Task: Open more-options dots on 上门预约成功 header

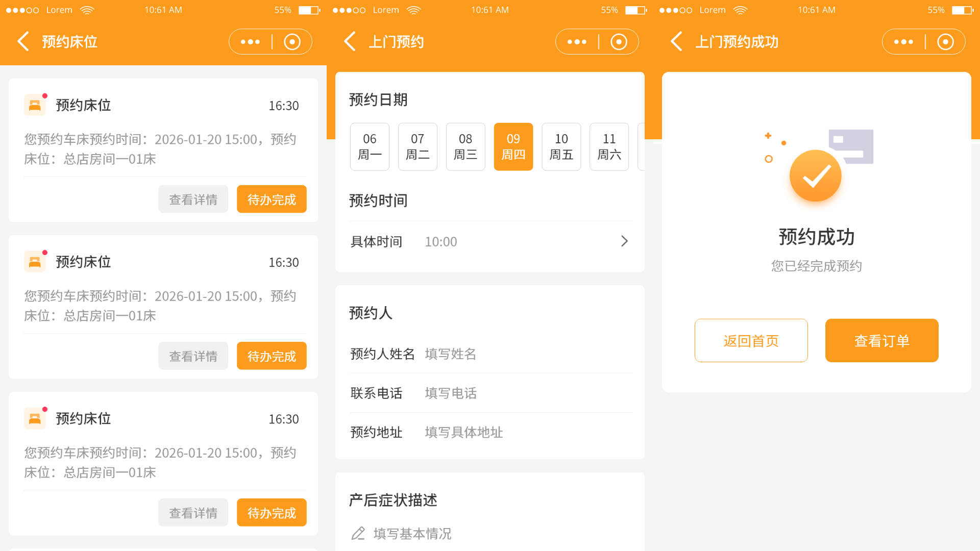Action: pyautogui.click(x=903, y=42)
